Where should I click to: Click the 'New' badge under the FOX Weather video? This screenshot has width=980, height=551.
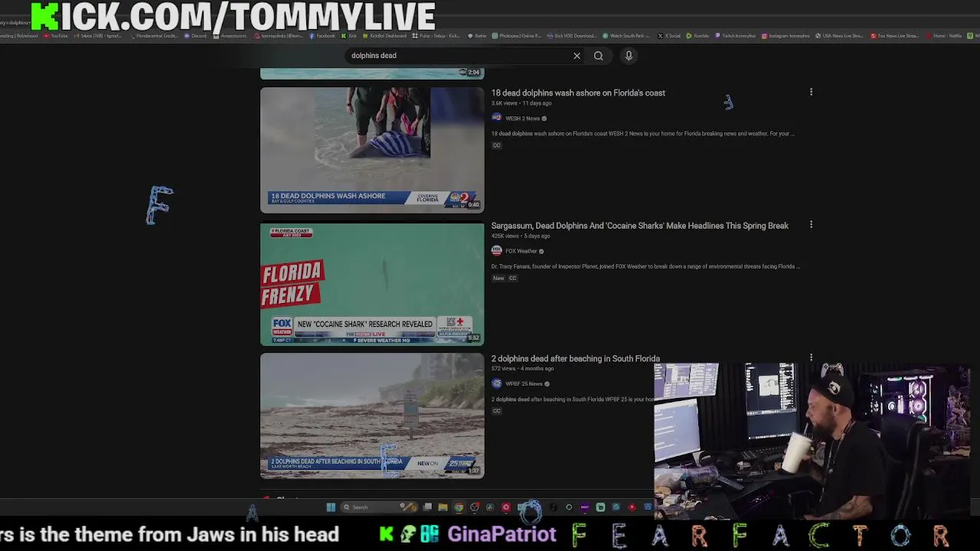498,278
